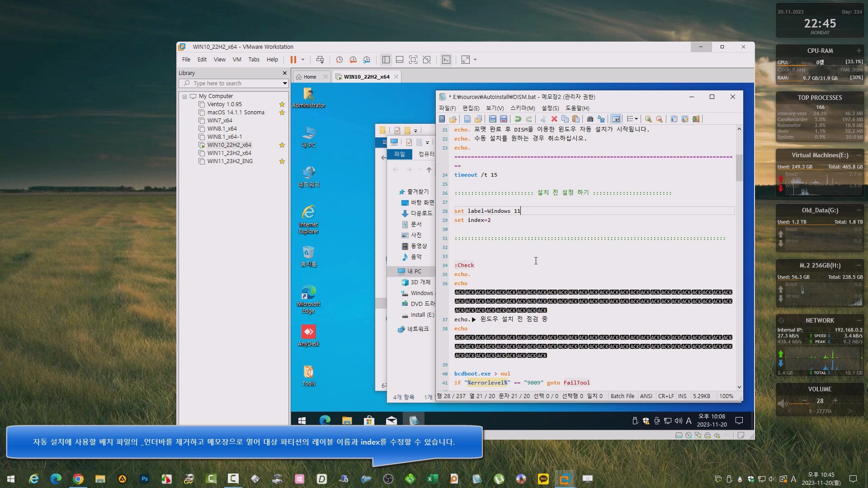868x488 pixels.
Task: Select Ventoy 1.0.95 in library
Action: [224, 104]
